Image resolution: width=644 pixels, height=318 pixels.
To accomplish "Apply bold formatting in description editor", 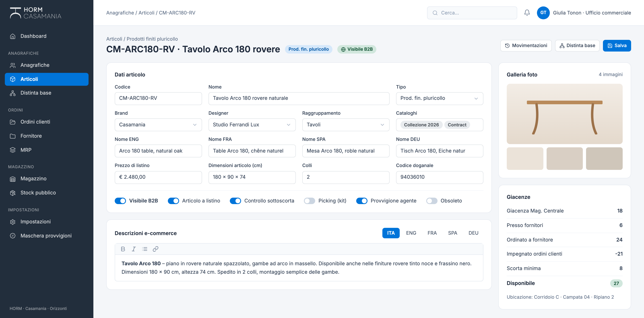I will (123, 249).
